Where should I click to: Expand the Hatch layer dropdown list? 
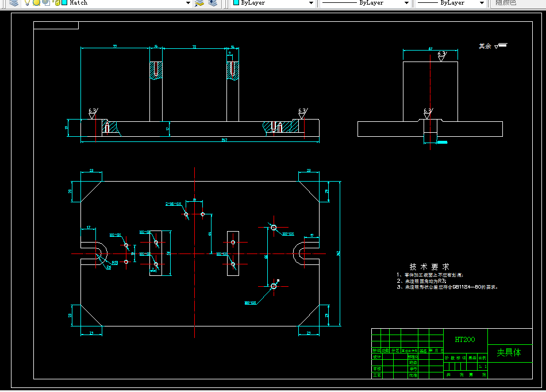tap(188, 3)
